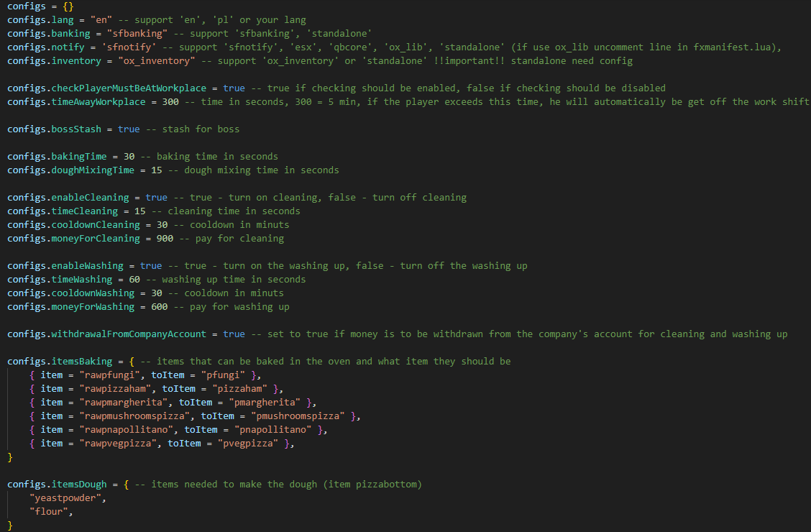Click the true value of configs.bossStash
811x532 pixels.
129,129
